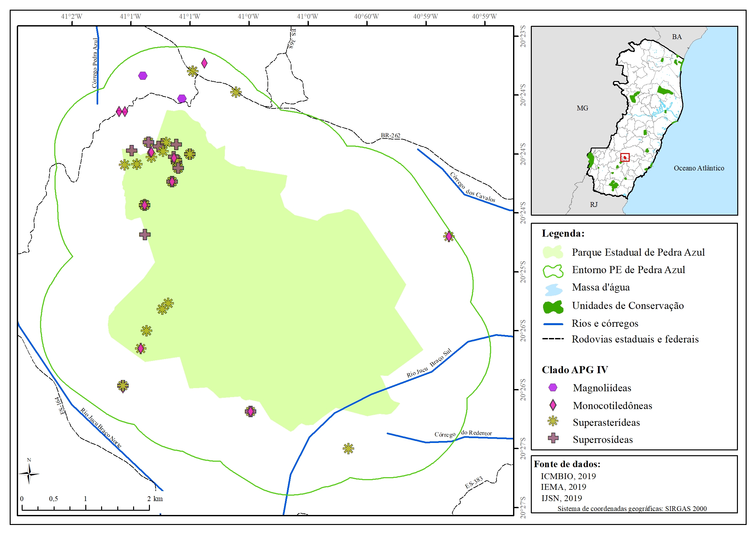Click the Clado APG IV heading
Image resolution: width=756 pixels, height=534 pixels.
574,370
